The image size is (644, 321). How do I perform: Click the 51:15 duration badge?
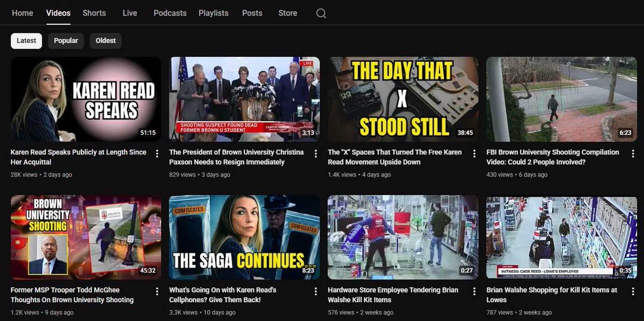pyautogui.click(x=148, y=133)
